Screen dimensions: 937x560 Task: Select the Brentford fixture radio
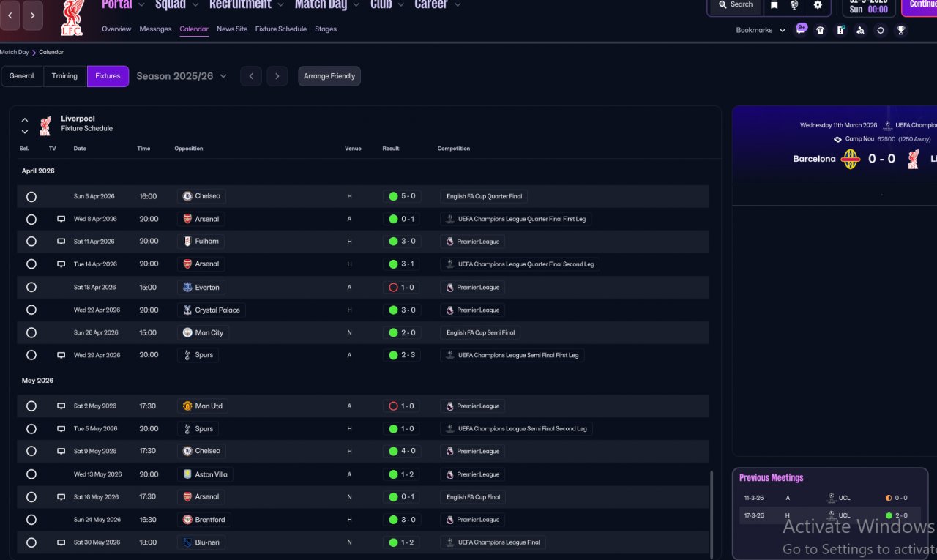(x=31, y=520)
